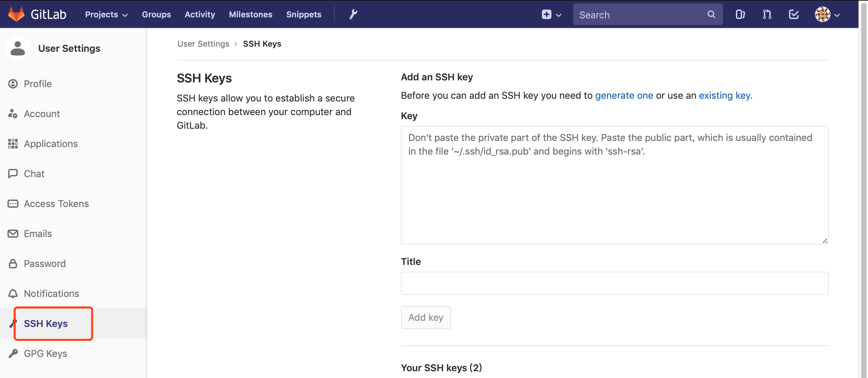This screenshot has height=378, width=868.
Task: Click the Emails envelope icon in sidebar
Action: click(13, 234)
